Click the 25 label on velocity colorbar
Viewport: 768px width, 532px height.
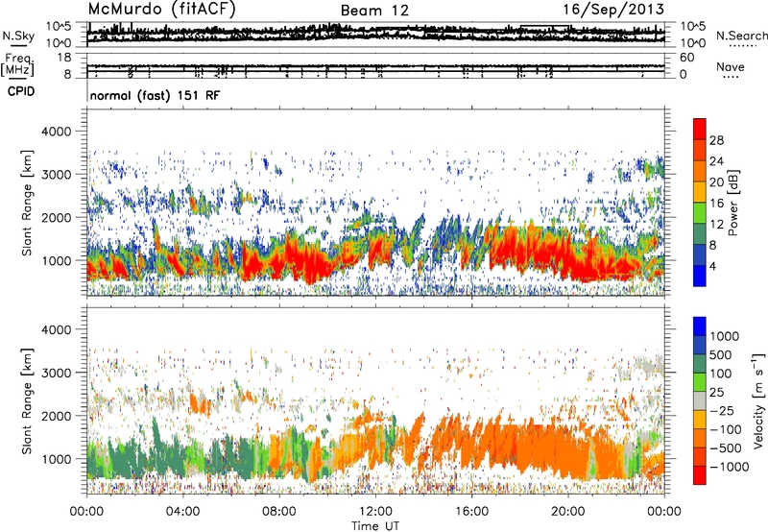[716, 393]
